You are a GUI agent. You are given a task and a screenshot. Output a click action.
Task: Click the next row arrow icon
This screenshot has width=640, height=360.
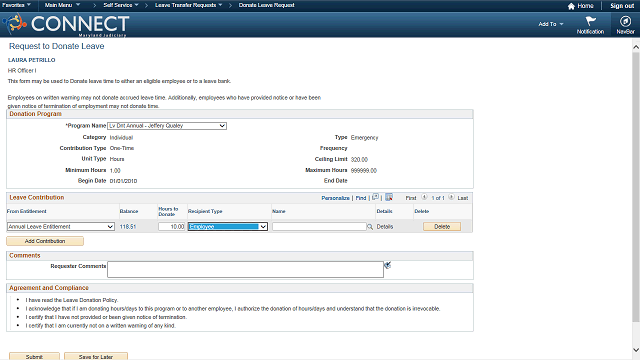[x=451, y=197]
